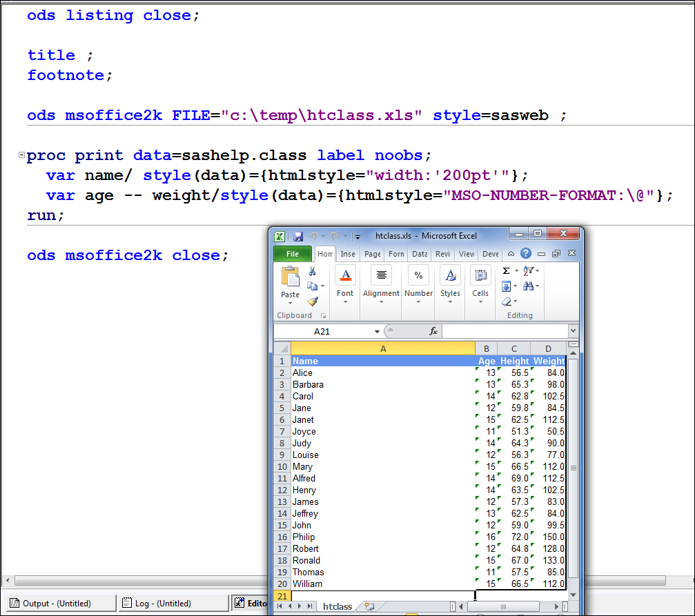
Task: Select the htclass sheet tab
Action: click(x=337, y=606)
